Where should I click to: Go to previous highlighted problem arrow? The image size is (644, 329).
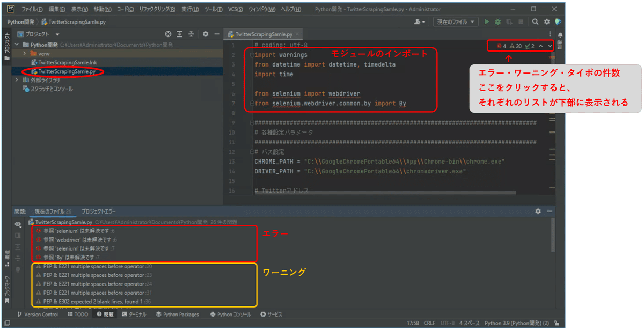541,46
